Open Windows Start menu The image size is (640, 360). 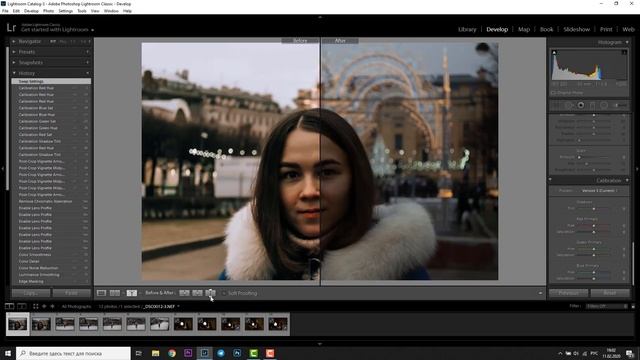(8, 353)
